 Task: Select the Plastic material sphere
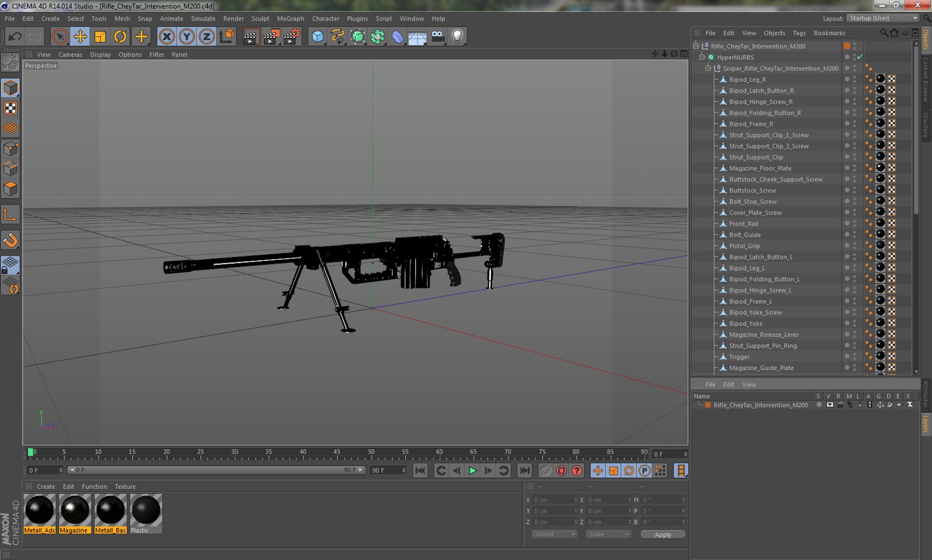146,510
